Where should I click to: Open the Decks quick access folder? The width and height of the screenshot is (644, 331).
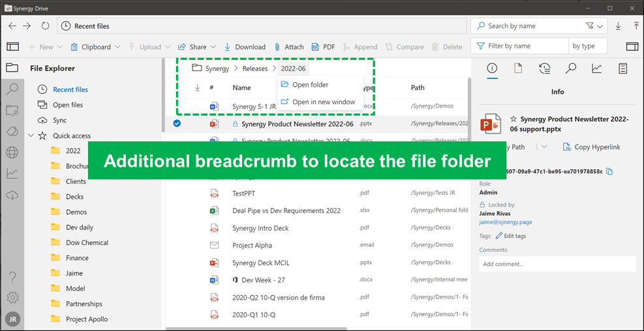click(74, 197)
